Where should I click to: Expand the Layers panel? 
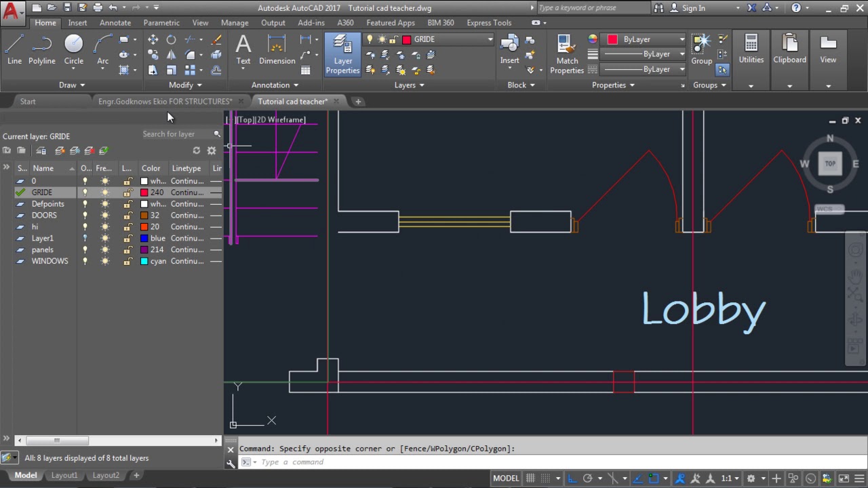pos(410,85)
